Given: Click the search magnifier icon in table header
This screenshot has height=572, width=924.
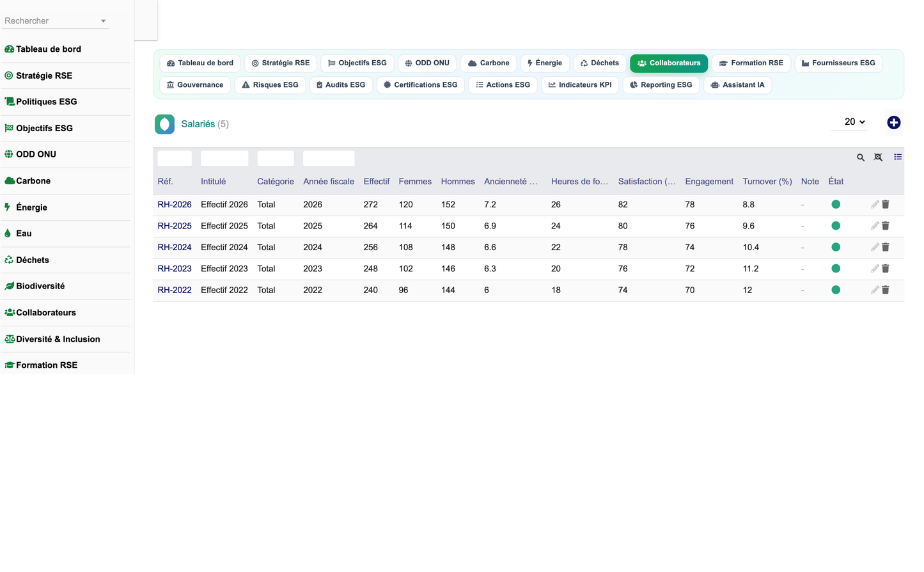Looking at the screenshot, I should coord(860,157).
